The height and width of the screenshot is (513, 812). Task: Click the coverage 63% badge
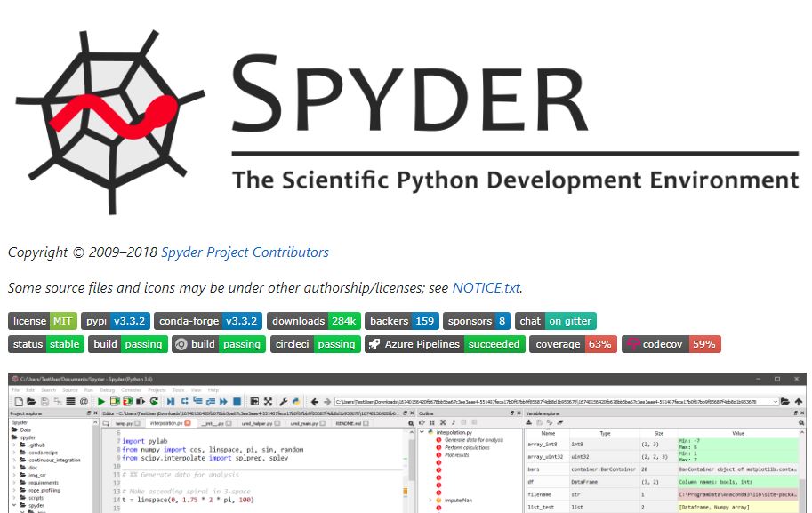coord(573,344)
